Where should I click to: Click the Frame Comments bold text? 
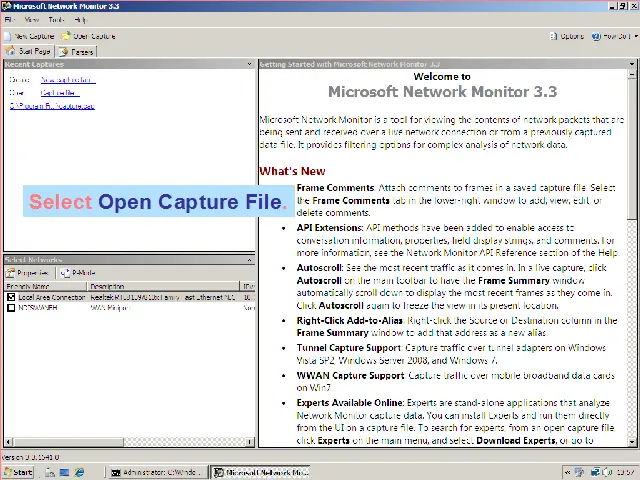pos(335,188)
